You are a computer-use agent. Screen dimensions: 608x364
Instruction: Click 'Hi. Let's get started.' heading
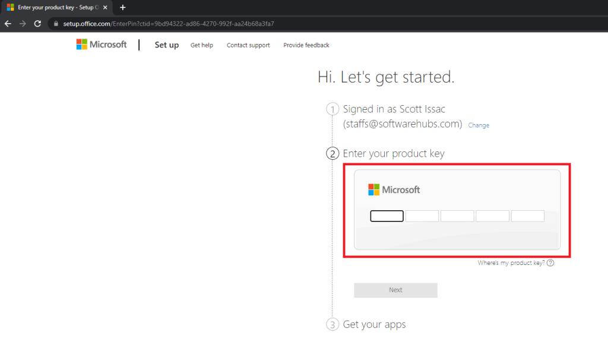[386, 77]
